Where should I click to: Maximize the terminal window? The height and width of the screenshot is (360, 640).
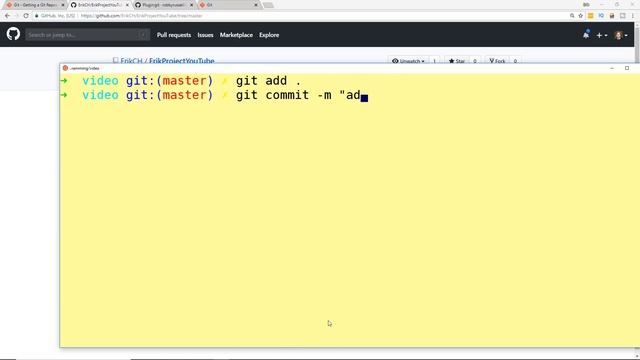coord(627,68)
